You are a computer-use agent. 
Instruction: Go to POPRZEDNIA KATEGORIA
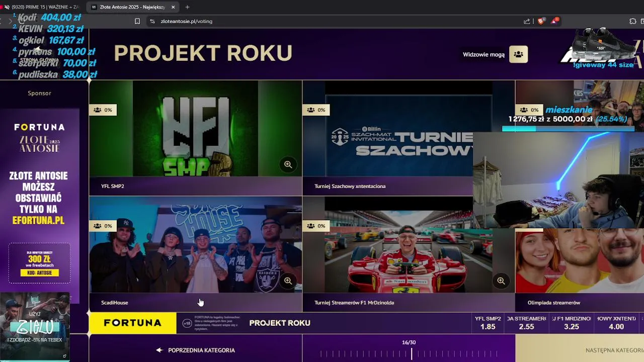point(196,350)
